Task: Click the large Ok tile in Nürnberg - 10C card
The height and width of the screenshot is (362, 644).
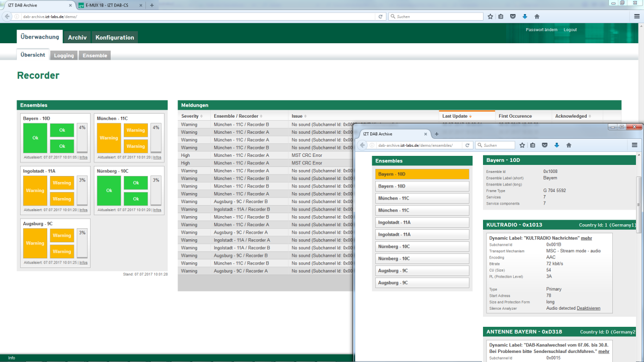Action: pyautogui.click(x=109, y=191)
